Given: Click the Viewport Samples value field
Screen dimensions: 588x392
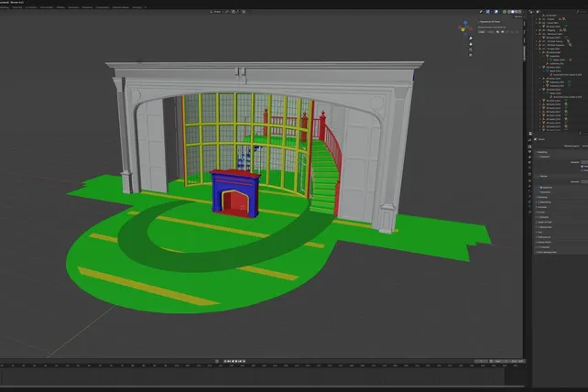Looking at the screenshot, I should tap(584, 162).
